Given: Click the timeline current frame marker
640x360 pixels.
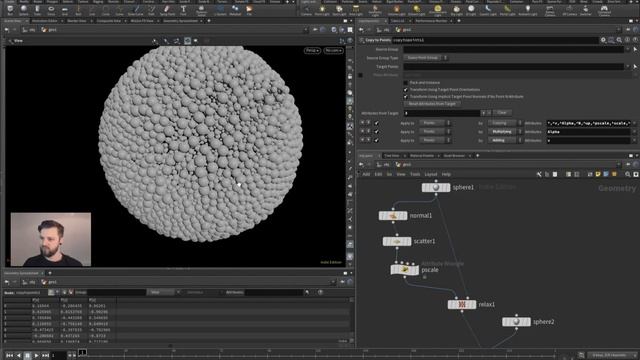Looking at the screenshot, I should click(x=82, y=352).
